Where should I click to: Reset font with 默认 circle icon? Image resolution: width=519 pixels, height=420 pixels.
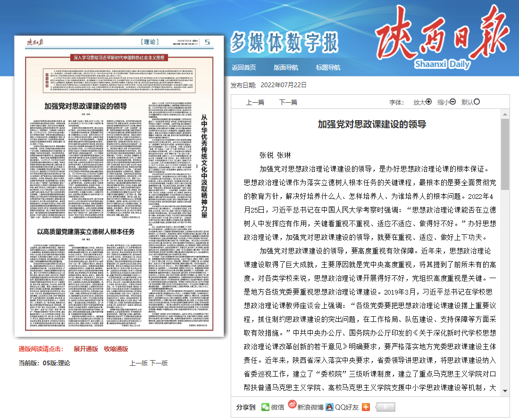477,102
